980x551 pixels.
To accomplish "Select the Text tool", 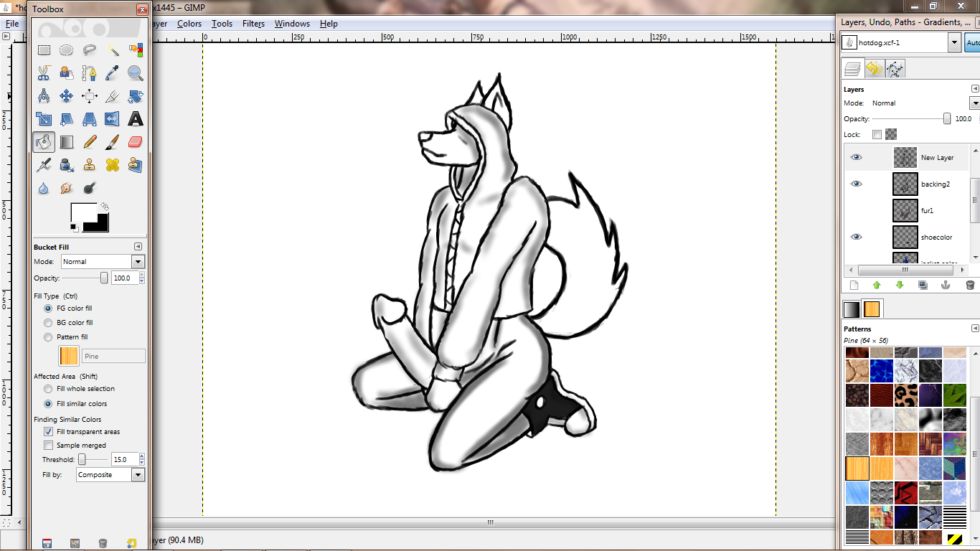I will click(x=135, y=119).
